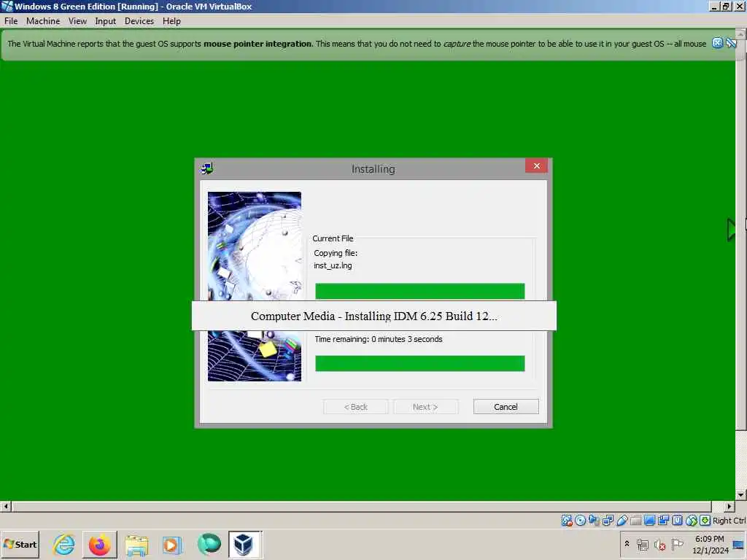
Task: Click the current file progress bar
Action: point(419,291)
